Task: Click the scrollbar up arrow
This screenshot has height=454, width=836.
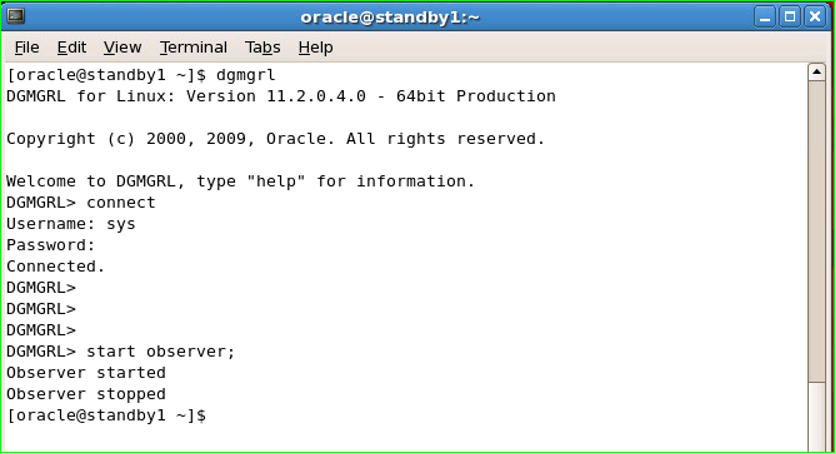Action: pos(817,72)
